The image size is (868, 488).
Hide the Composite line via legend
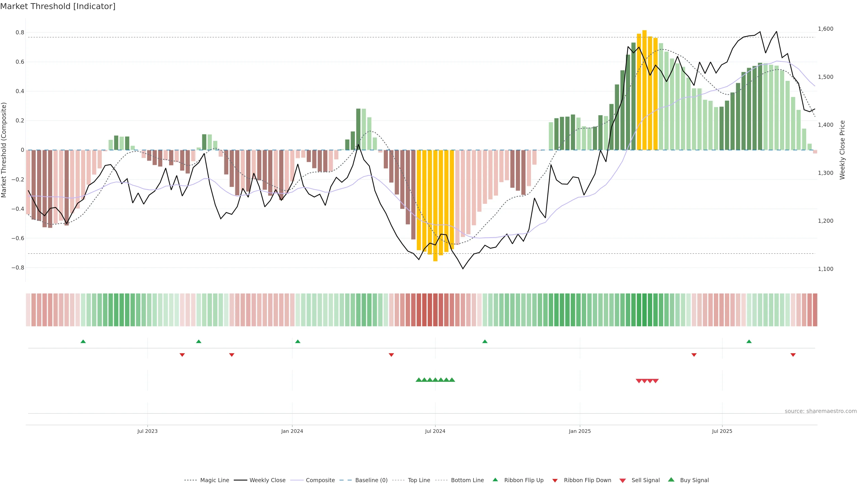coord(320,480)
